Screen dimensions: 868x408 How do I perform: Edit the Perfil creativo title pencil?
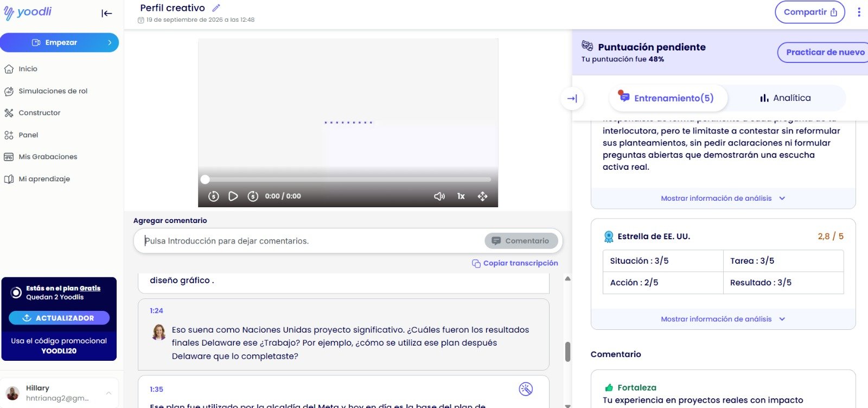pos(216,8)
